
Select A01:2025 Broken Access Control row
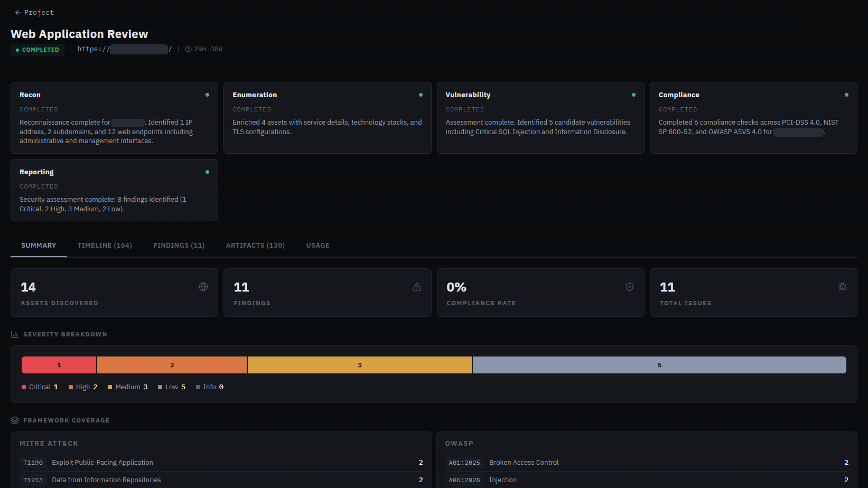(647, 463)
